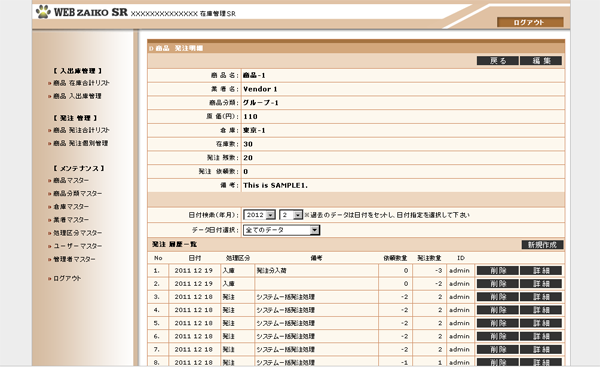Click the paw logo of WEB ZAIKO SR

coord(43,11)
